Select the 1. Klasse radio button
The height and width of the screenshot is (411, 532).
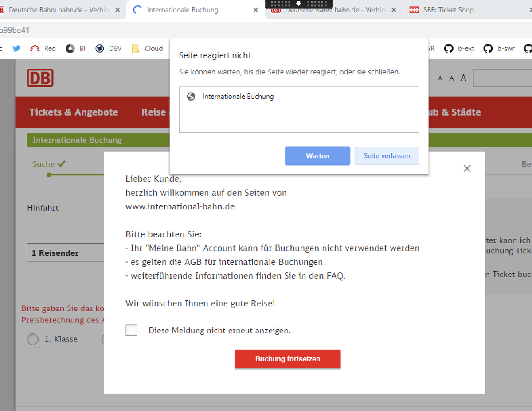click(x=32, y=339)
